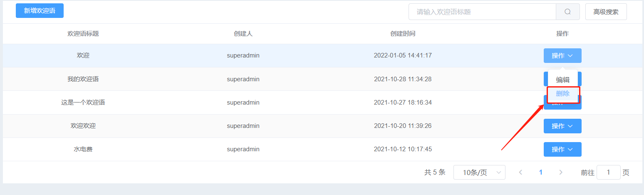The width and height of the screenshot is (644, 195).
Task: Open the 操作 dropdown for 欢迎 row
Action: 562,55
